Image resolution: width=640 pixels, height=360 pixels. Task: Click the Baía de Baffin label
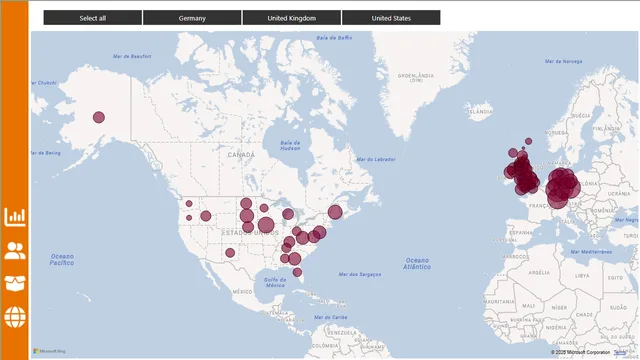(334, 38)
